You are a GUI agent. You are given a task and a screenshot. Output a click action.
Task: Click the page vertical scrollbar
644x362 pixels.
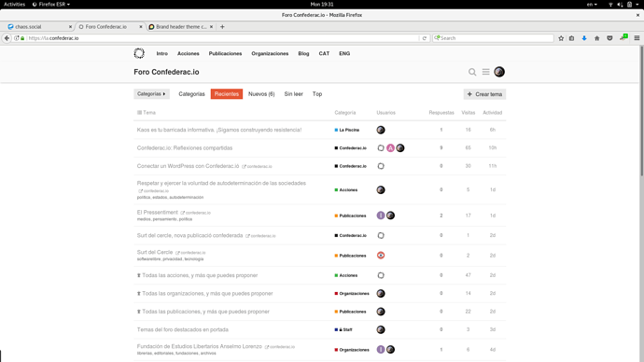coord(641,111)
